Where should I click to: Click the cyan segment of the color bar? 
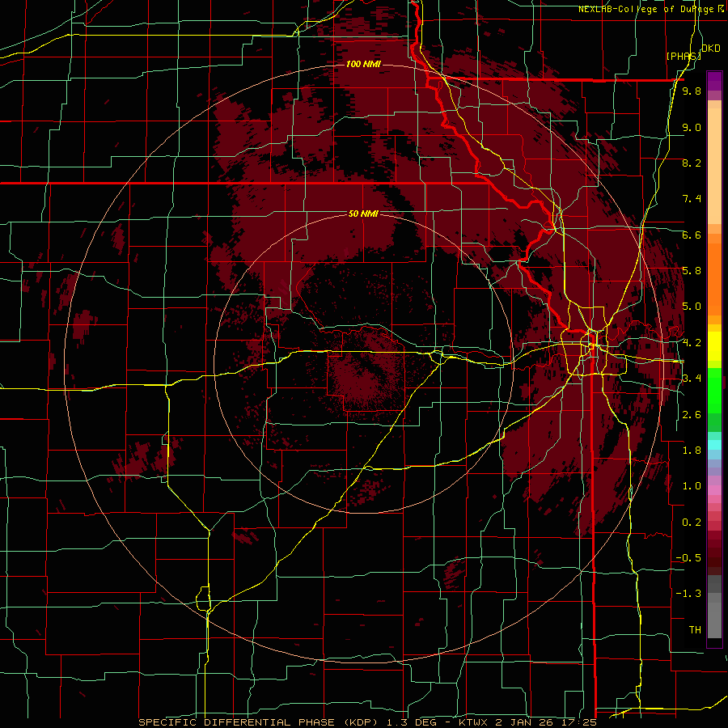click(714, 445)
